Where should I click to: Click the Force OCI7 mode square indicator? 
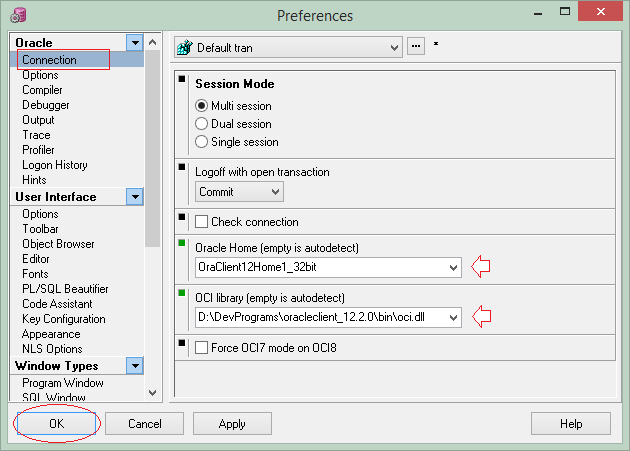pos(182,343)
